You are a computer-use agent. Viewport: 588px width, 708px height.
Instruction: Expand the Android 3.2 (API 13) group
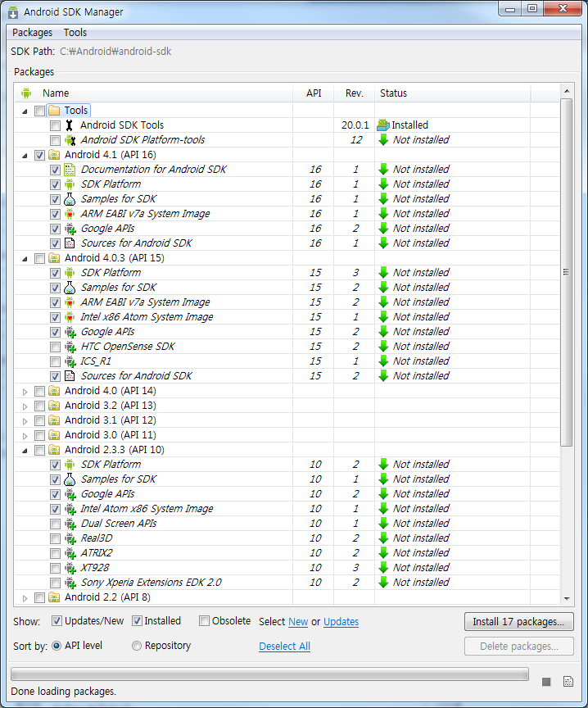25,406
